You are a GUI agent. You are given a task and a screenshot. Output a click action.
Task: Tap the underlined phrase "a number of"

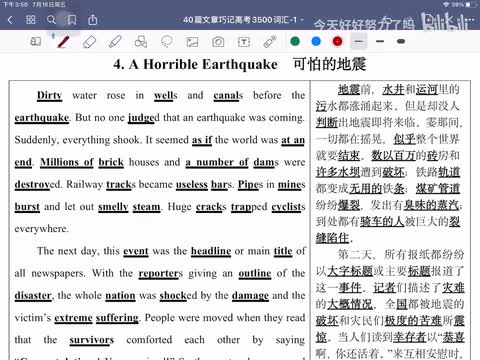pos(217,162)
